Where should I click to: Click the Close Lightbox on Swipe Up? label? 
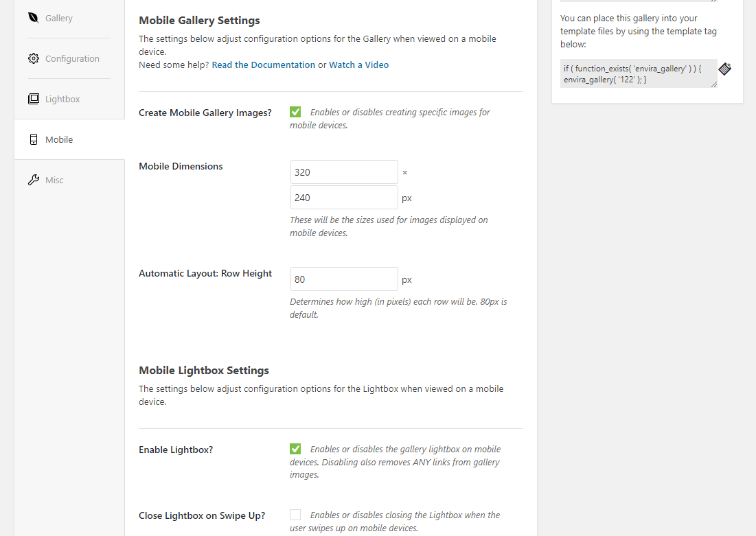coord(202,516)
